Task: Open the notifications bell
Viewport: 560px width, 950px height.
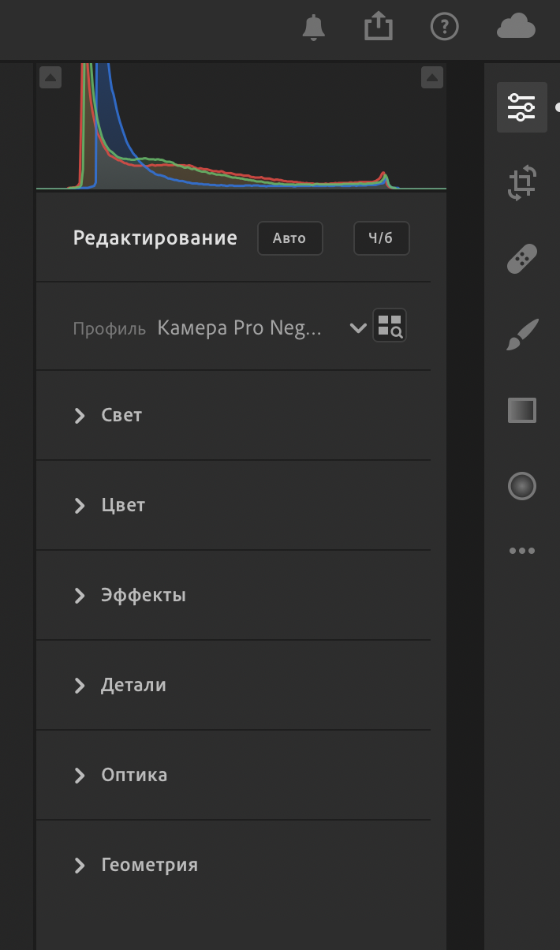Action: tap(314, 28)
